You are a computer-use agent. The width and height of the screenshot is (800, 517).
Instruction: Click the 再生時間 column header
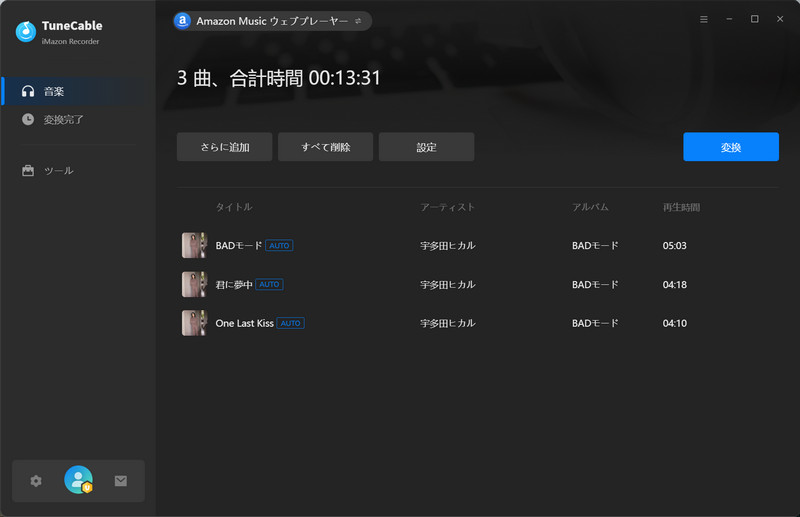[x=681, y=207]
